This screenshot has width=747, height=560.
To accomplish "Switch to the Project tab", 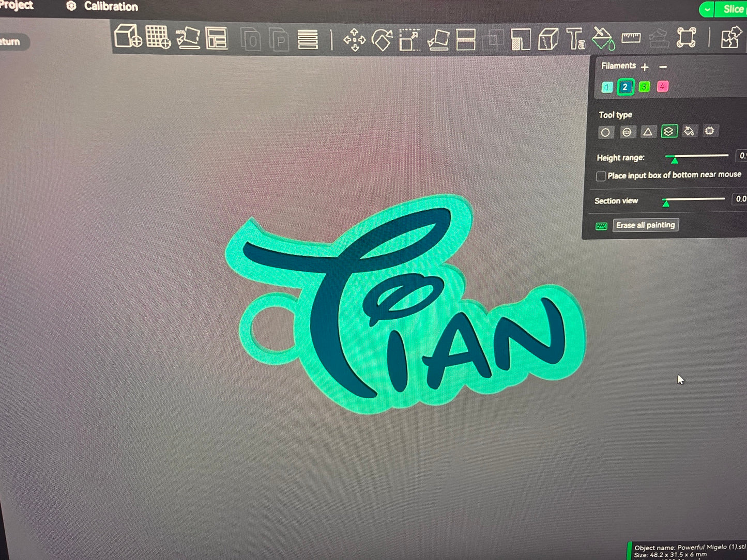I will (16, 5).
